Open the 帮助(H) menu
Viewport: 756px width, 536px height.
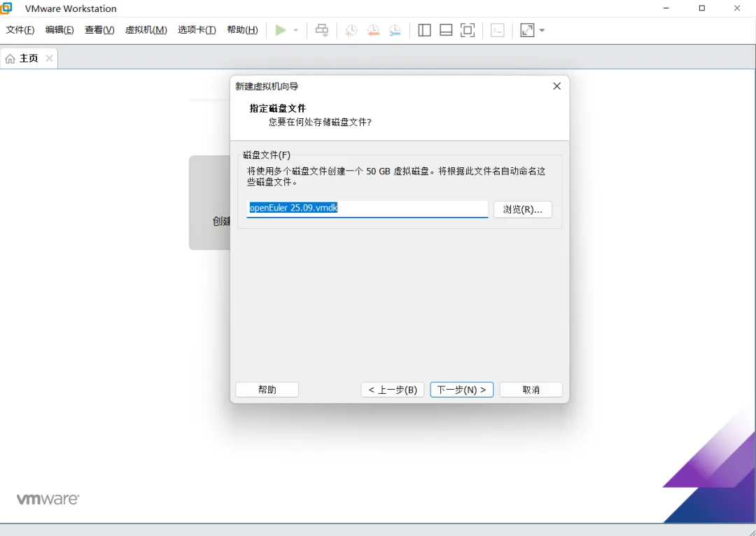242,30
